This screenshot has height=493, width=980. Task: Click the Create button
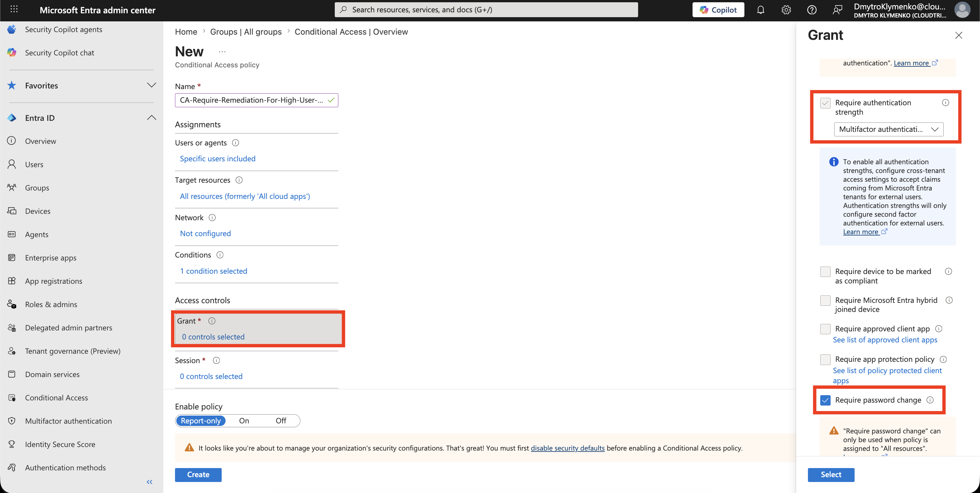point(198,474)
